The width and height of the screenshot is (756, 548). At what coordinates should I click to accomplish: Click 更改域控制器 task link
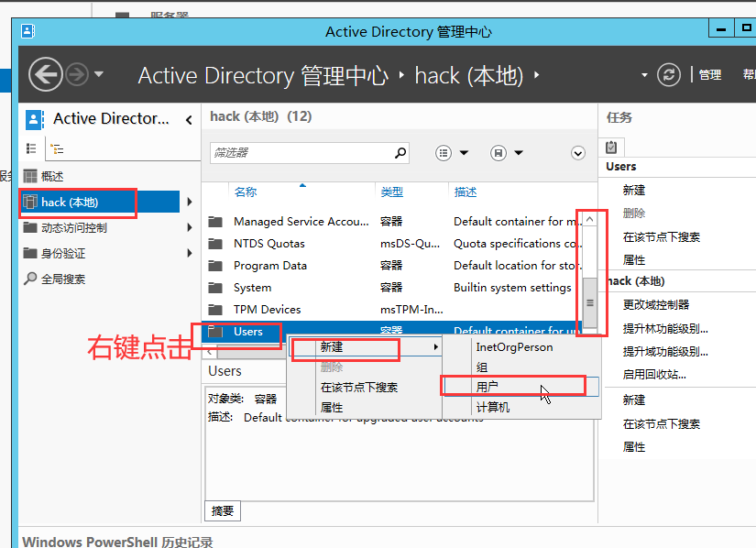point(656,304)
